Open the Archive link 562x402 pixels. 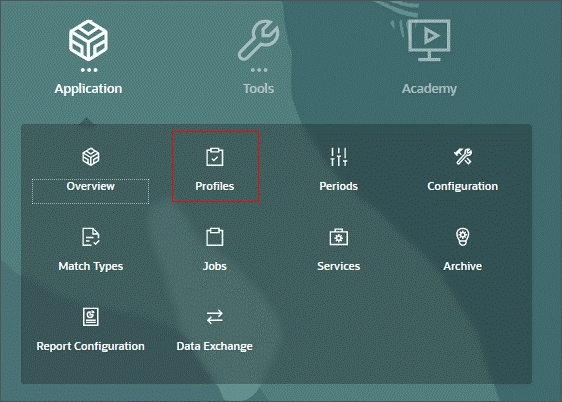[x=463, y=266]
